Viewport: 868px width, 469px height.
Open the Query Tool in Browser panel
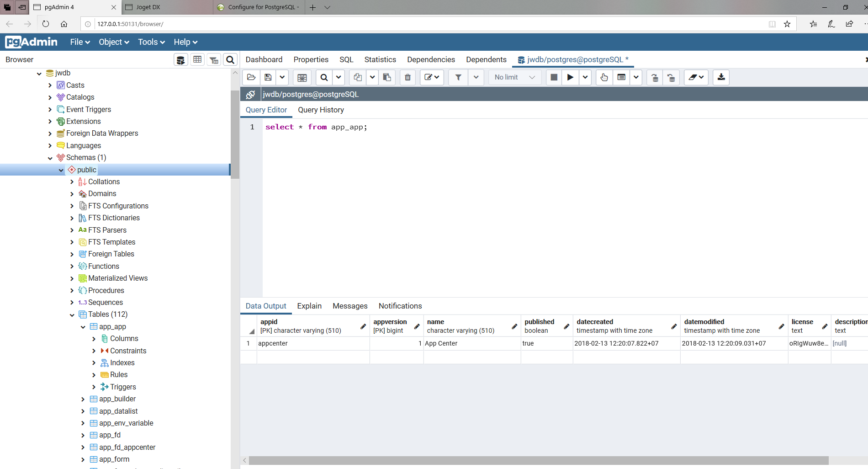click(181, 60)
